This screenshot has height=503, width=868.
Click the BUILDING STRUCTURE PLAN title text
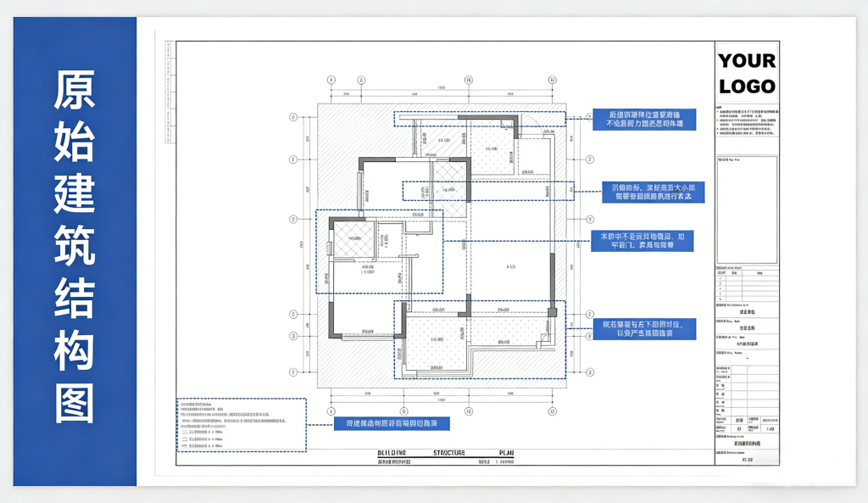pos(445,453)
